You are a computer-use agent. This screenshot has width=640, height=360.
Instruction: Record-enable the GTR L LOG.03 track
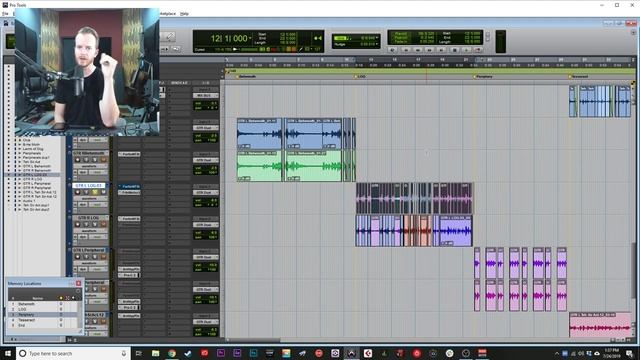click(78, 192)
